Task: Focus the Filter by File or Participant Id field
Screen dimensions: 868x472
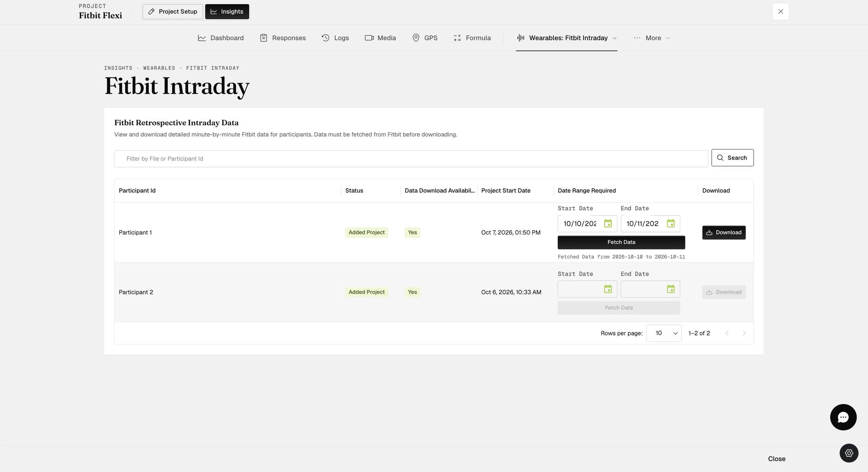Action: pyautogui.click(x=411, y=159)
